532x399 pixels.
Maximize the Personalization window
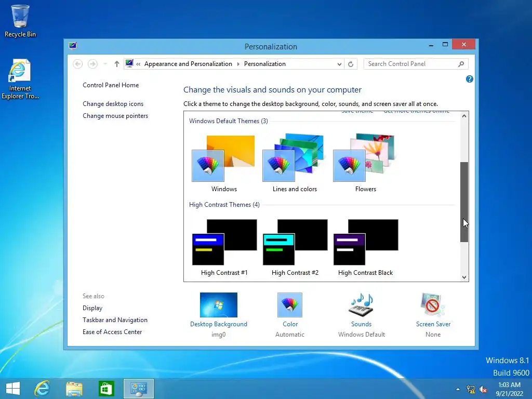pos(445,45)
